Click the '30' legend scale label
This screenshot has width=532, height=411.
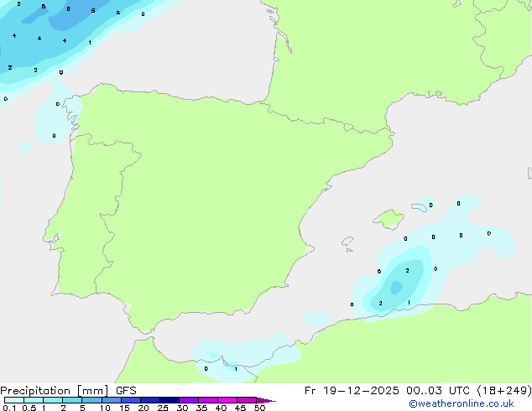tap(182, 408)
